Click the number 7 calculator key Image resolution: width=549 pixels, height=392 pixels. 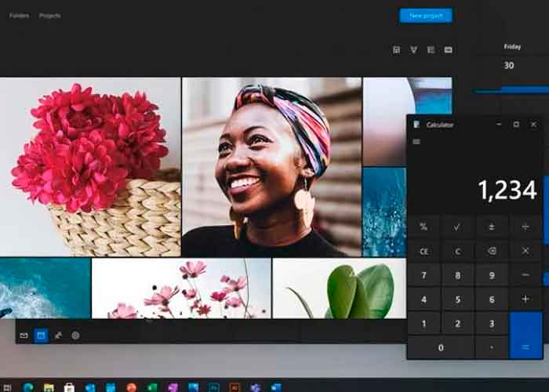pyautogui.click(x=424, y=276)
